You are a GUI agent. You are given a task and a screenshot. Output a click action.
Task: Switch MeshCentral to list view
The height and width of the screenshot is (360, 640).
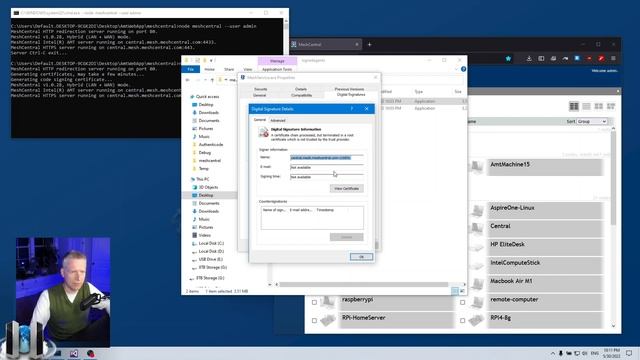(x=586, y=106)
